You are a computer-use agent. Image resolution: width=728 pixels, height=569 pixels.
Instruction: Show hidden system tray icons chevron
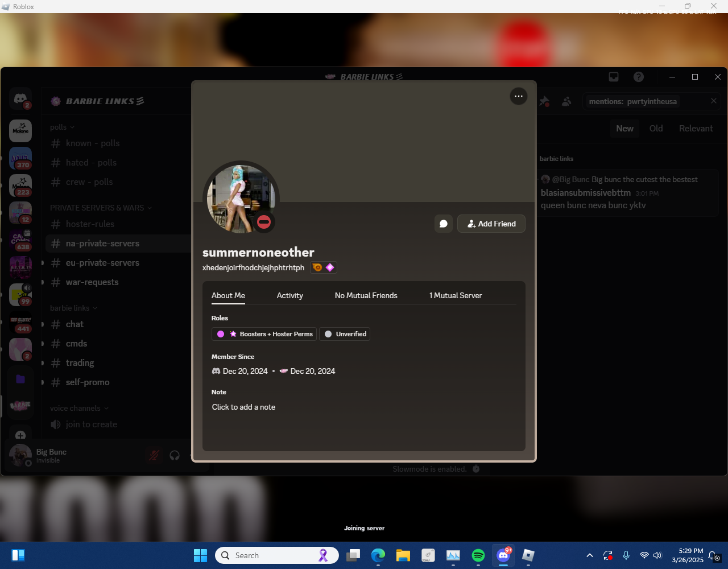click(590, 555)
